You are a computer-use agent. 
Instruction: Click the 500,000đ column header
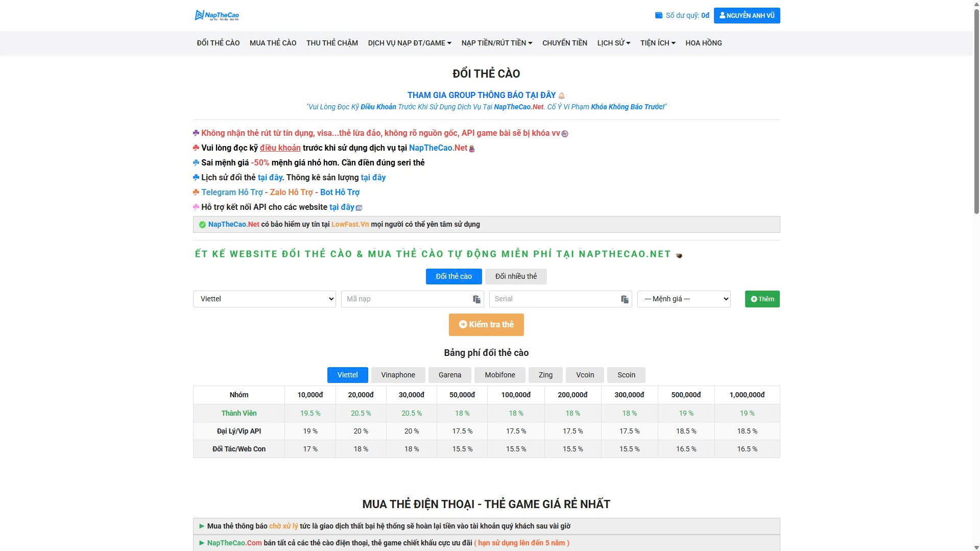[x=686, y=395]
